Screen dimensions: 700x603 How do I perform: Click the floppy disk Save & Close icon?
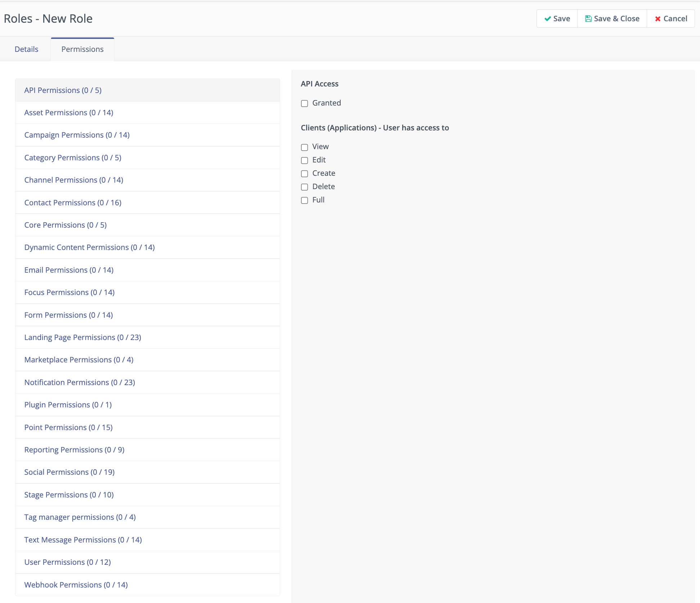pos(588,19)
